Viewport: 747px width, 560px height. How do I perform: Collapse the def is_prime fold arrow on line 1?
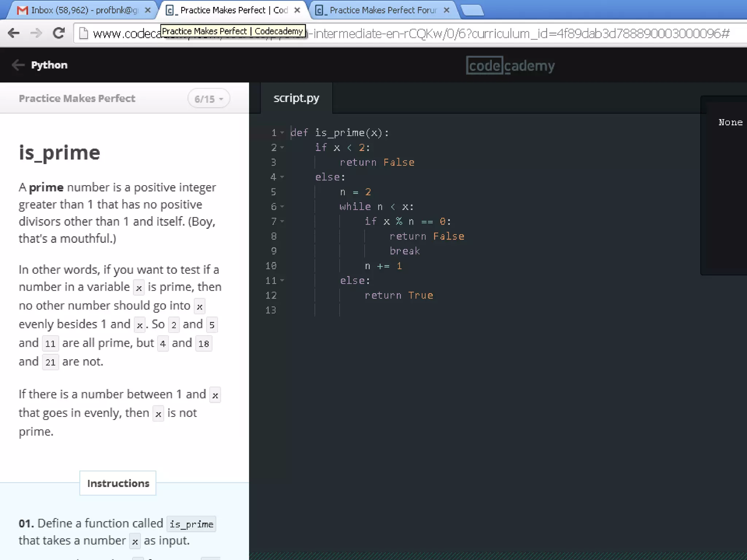(282, 133)
